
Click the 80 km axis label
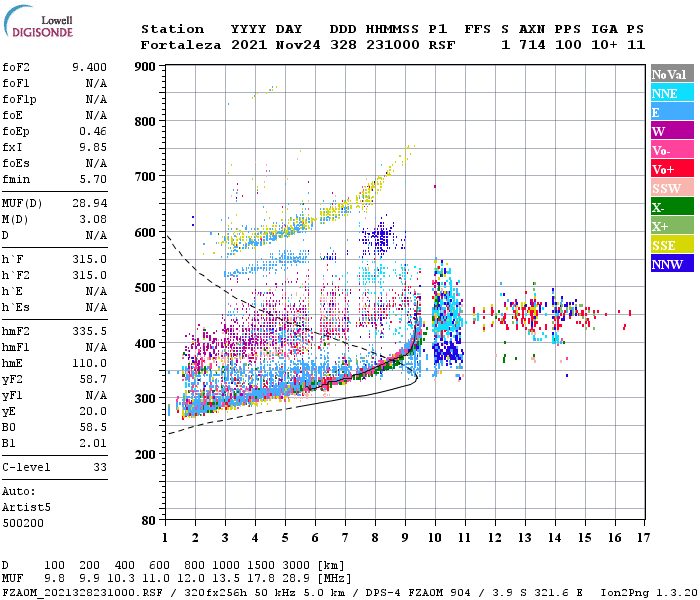[x=149, y=520]
